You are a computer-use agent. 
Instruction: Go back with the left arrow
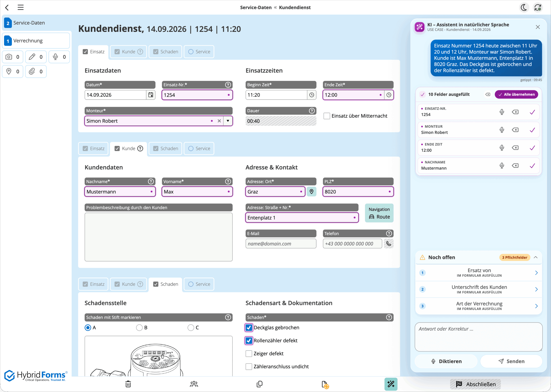(7, 8)
